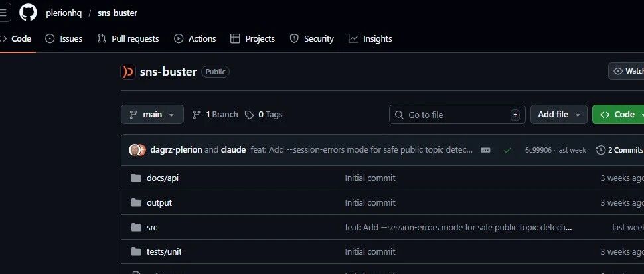This screenshot has width=644, height=274.
Task: Open sns-buster breadcrumb link
Action: [x=118, y=13]
